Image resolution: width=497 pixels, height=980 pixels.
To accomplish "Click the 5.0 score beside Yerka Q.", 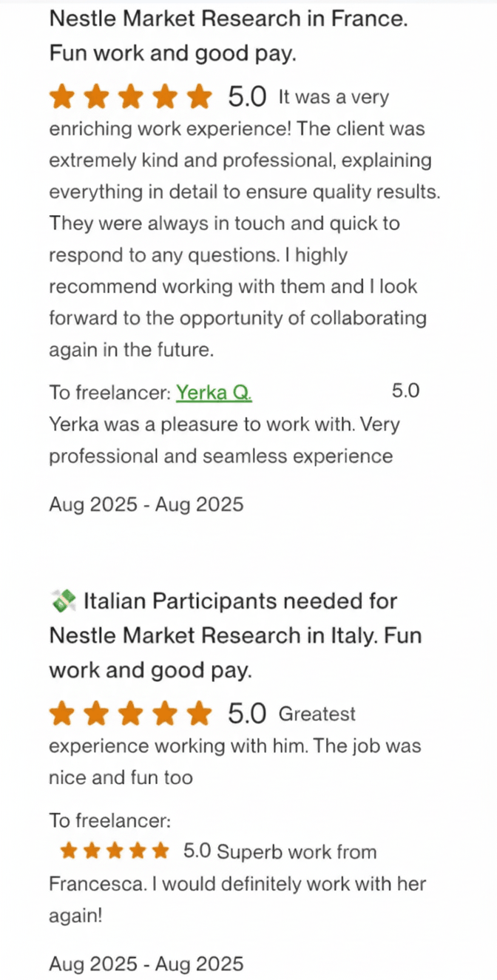I will tap(405, 391).
